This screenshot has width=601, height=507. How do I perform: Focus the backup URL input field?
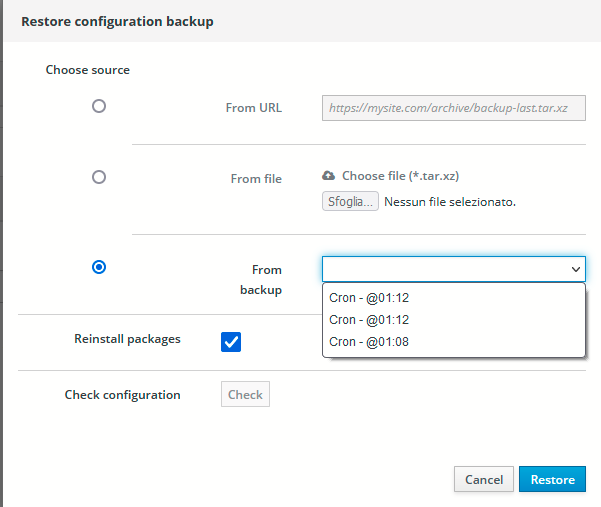[454, 108]
